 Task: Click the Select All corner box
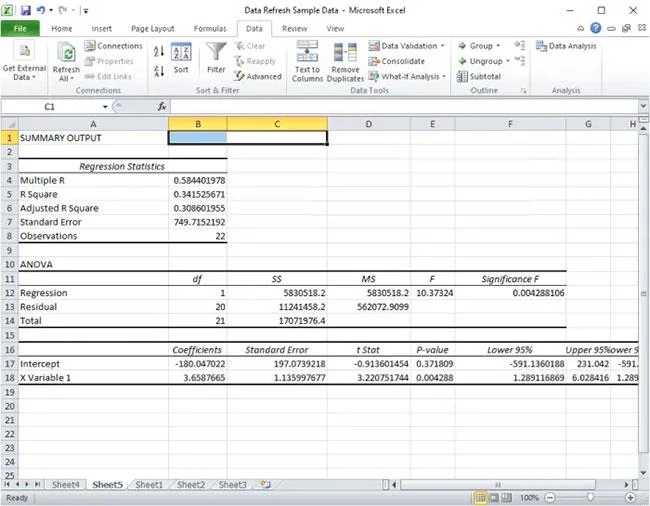click(x=9, y=124)
